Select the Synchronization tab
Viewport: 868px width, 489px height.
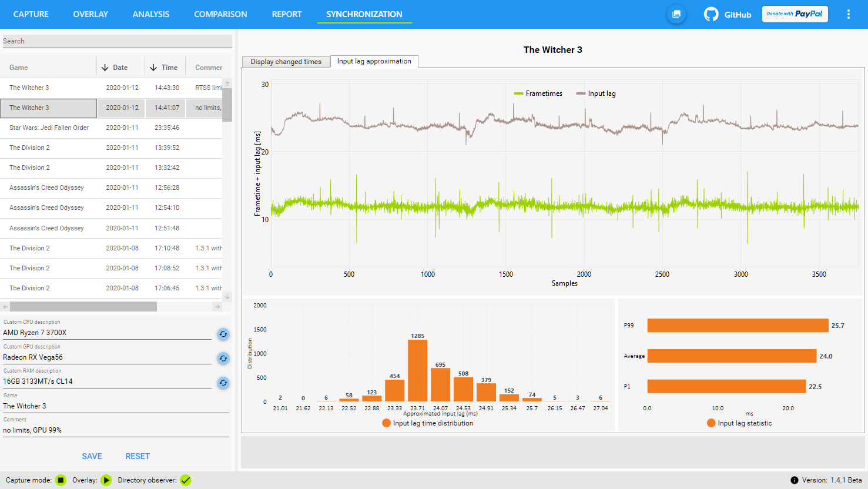[364, 14]
